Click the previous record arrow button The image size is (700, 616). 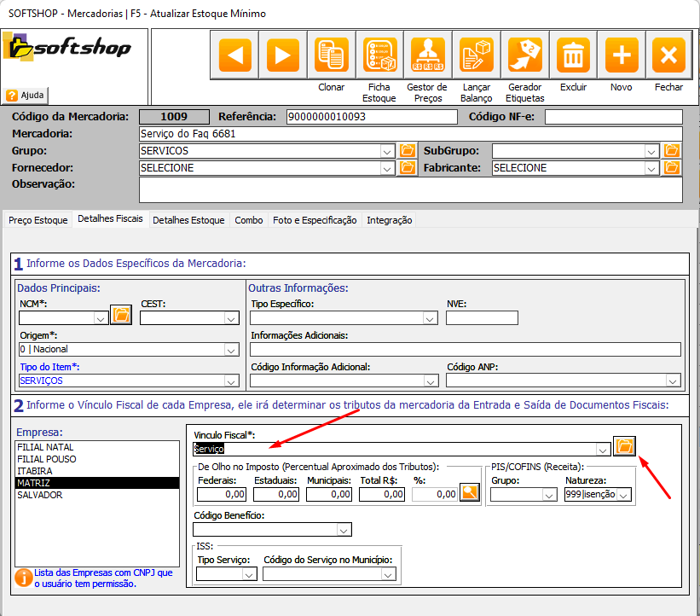(x=234, y=55)
